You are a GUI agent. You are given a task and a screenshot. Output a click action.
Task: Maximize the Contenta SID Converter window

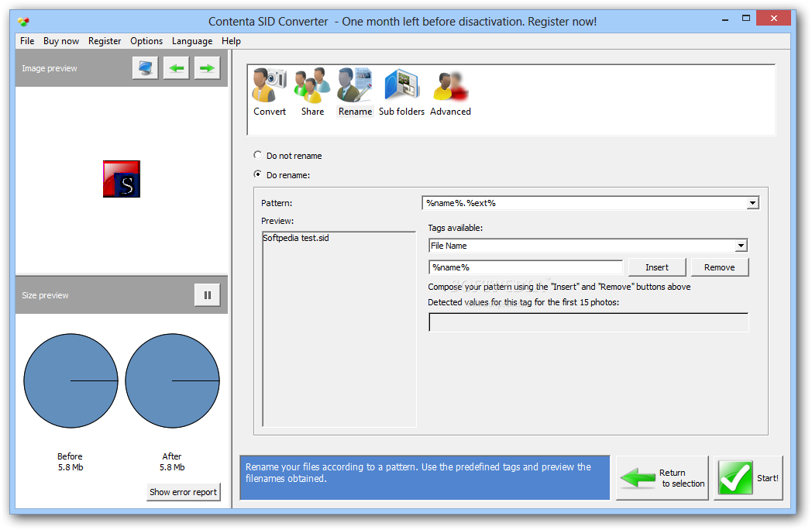click(x=745, y=19)
